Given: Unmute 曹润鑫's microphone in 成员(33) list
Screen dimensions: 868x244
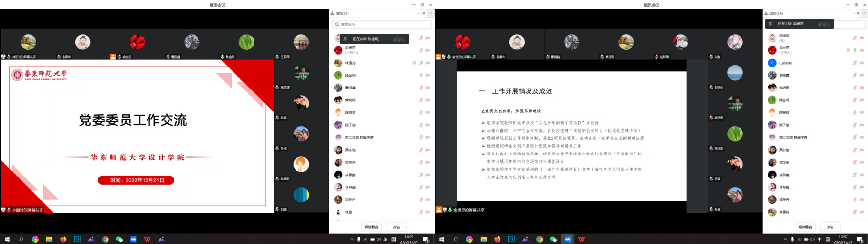Looking at the screenshot, I should coord(421,88).
